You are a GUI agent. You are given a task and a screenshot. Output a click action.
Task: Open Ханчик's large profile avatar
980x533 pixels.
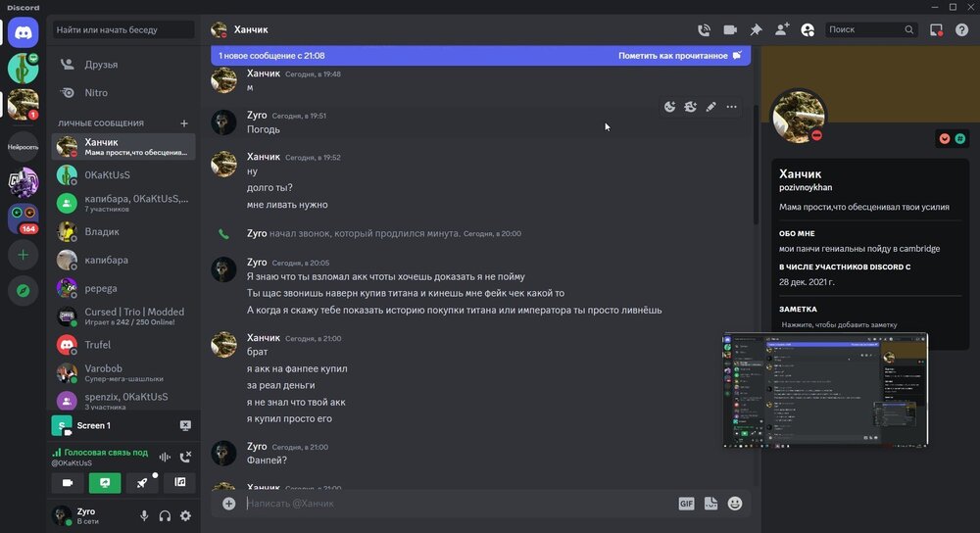click(799, 117)
